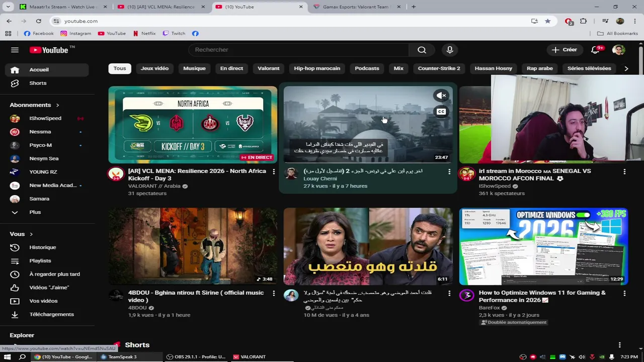This screenshot has width=644, height=362.
Task: Open Historique in the sidebar
Action: pyautogui.click(x=47, y=247)
